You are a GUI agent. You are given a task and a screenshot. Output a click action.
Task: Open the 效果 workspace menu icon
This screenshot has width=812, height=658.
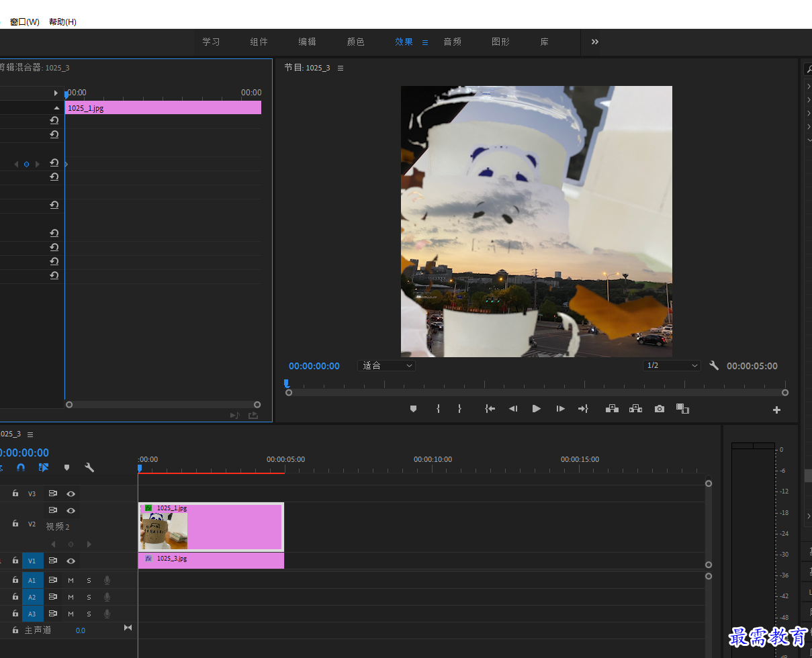coord(424,42)
